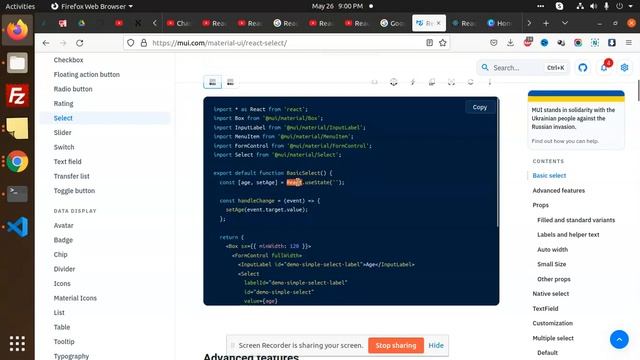This screenshot has height=360, width=640.
Task: Show tracking protection shield info
Action: 131,43
